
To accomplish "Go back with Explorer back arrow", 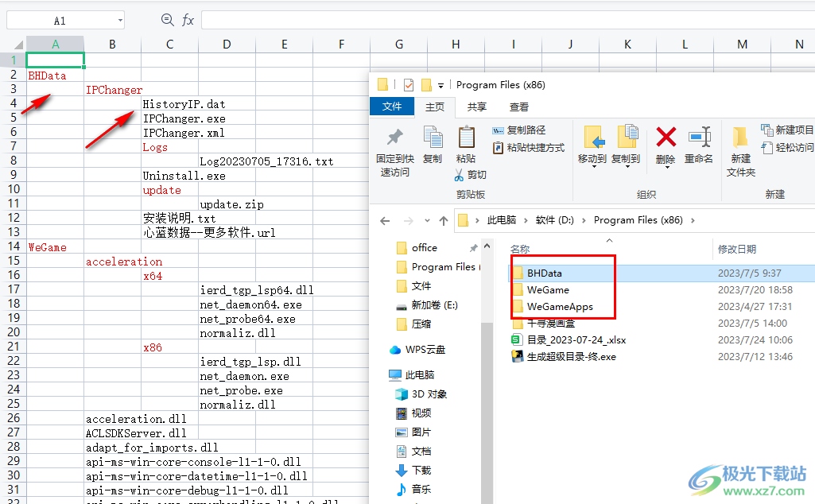I will (385, 221).
